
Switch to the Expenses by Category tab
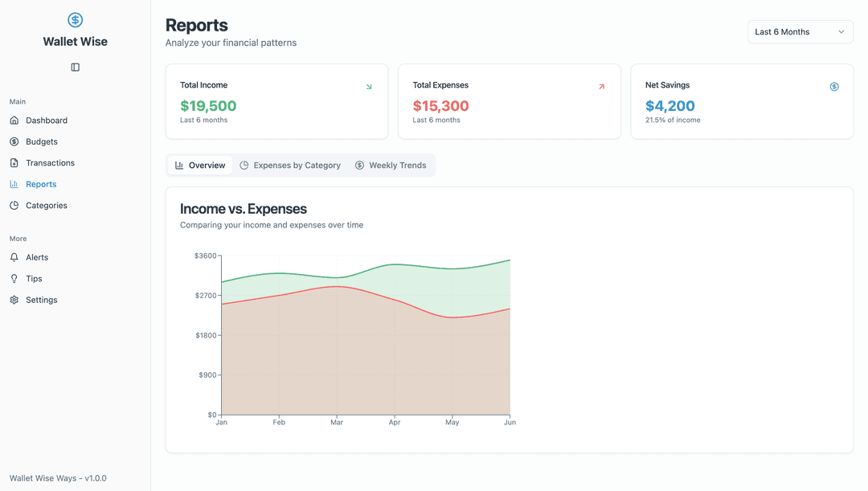290,165
